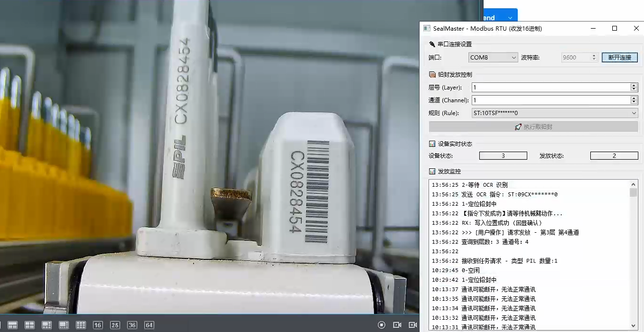Click the 波特率: label
This screenshot has height=332, width=644.
[530, 58]
